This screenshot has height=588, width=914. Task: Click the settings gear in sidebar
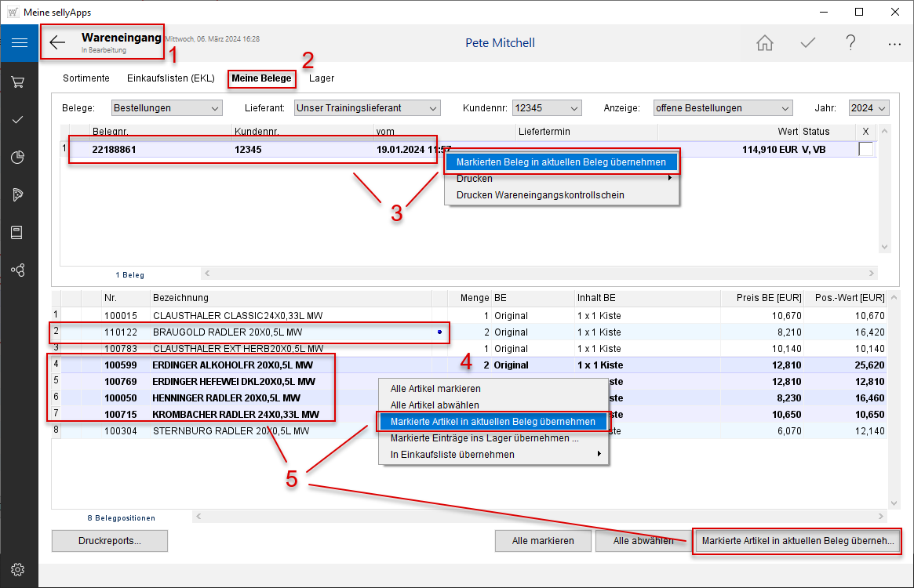(x=19, y=569)
